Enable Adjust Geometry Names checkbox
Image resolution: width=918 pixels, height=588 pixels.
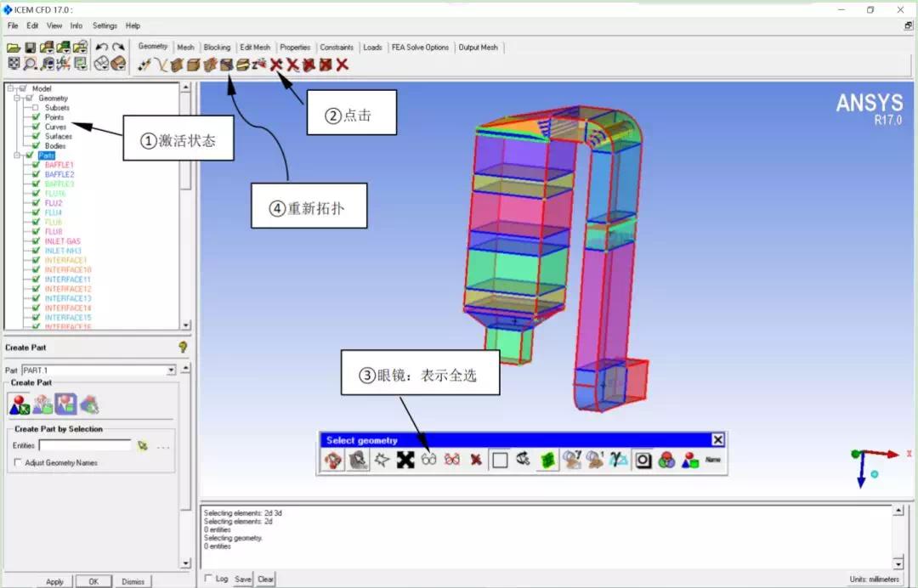tap(18, 463)
